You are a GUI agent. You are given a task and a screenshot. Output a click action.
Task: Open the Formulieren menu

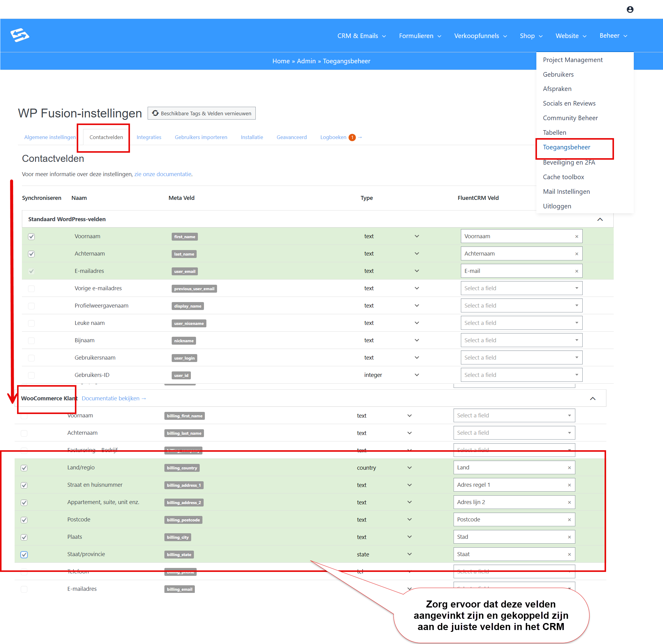pos(420,36)
